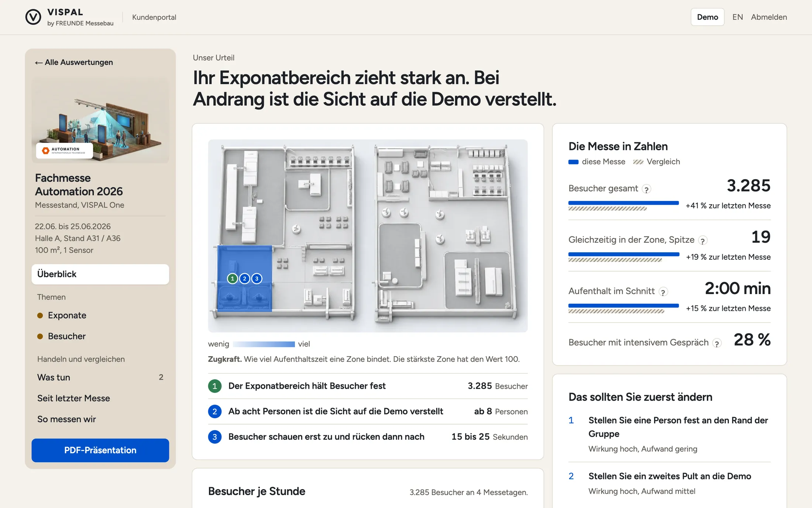Click blue badge 2 in findings list
The width and height of the screenshot is (812, 508).
point(215,412)
